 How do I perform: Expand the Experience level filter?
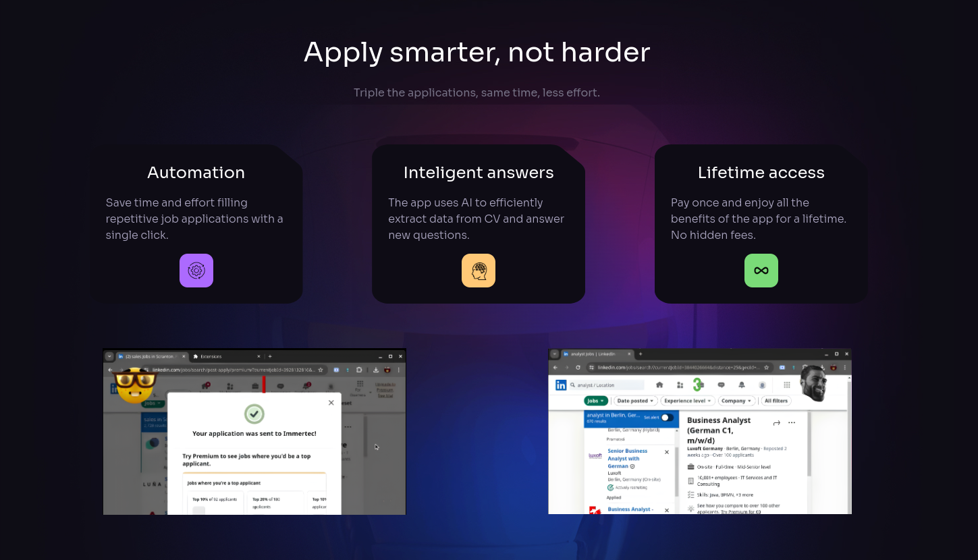click(688, 401)
